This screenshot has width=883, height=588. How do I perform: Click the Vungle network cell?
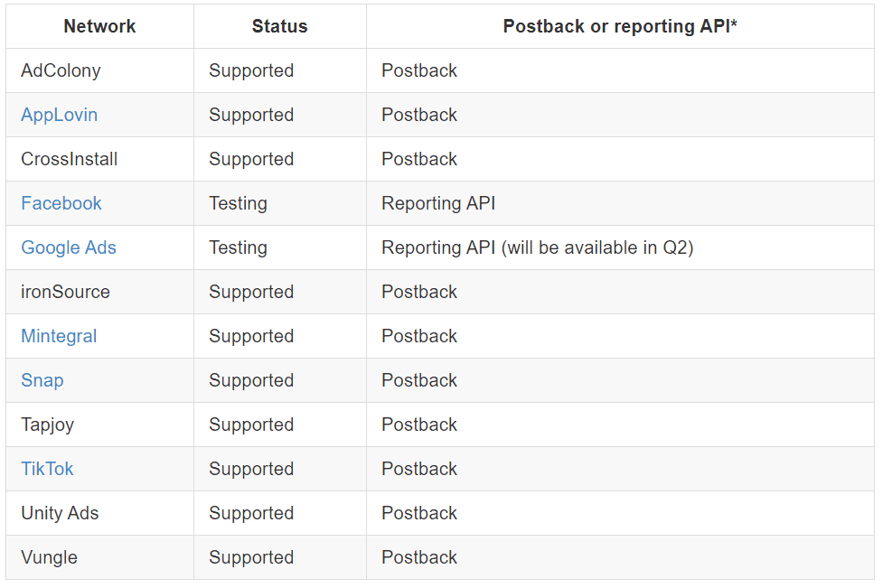(99, 557)
